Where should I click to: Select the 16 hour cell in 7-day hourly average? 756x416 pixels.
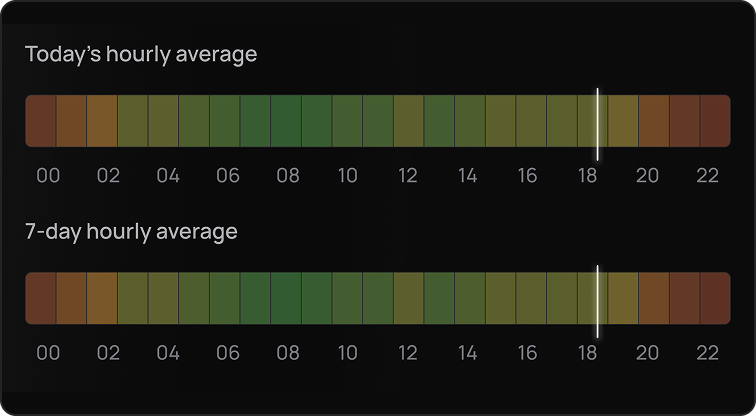531,298
